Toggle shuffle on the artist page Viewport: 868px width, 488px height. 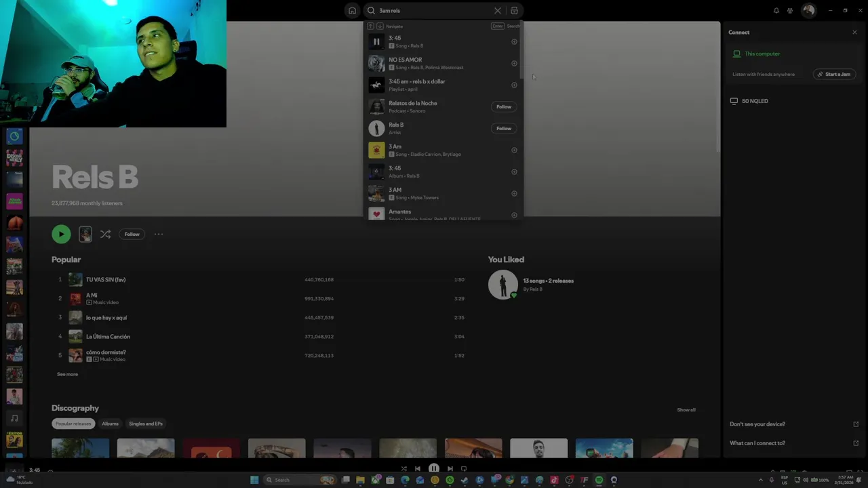click(x=105, y=234)
